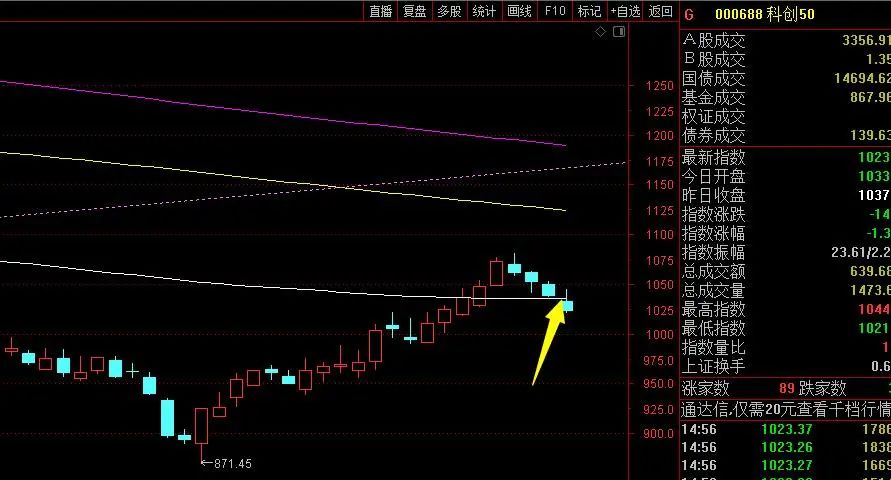Select the latest cyan candlestick
The image size is (891, 480).
tap(567, 306)
